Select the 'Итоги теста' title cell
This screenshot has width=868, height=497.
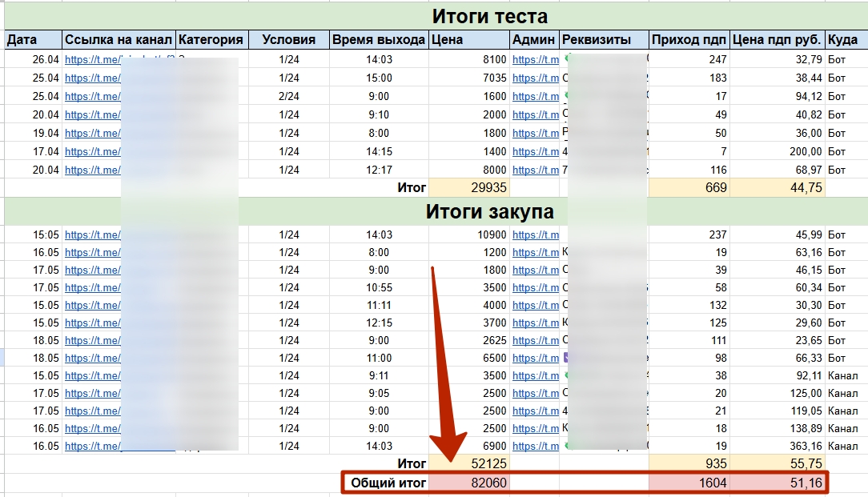tap(436, 16)
